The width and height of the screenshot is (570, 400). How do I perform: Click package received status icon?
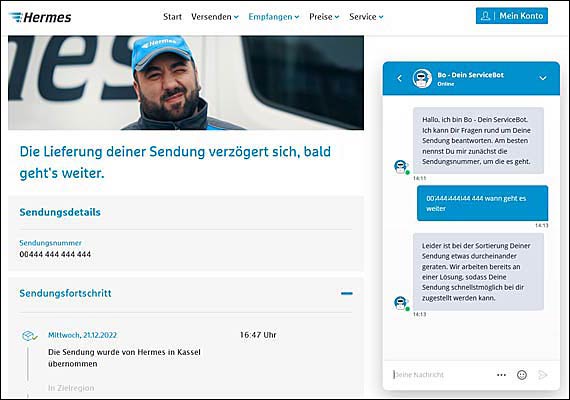point(29,335)
